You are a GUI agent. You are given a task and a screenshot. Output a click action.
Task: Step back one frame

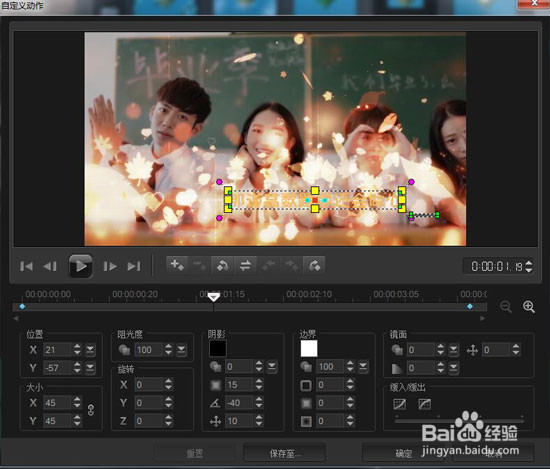click(x=50, y=266)
